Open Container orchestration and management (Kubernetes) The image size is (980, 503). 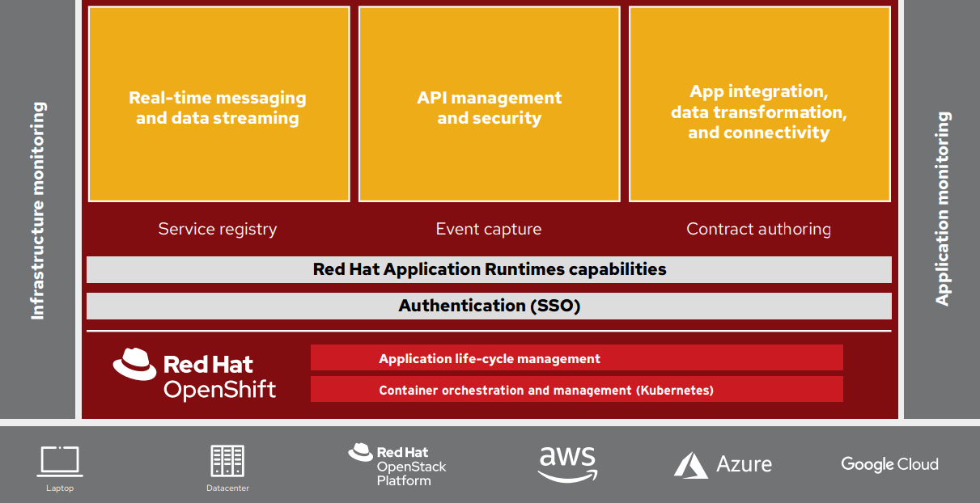(x=576, y=389)
